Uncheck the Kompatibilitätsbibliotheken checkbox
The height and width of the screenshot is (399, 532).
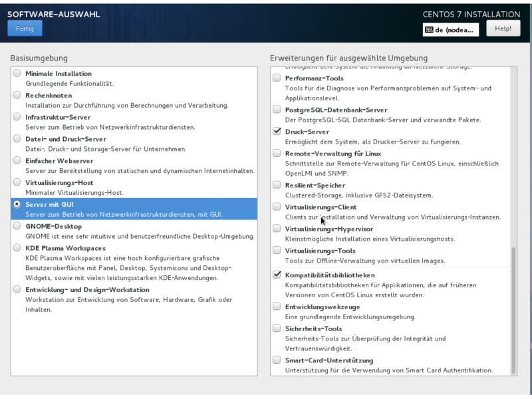coord(277,275)
